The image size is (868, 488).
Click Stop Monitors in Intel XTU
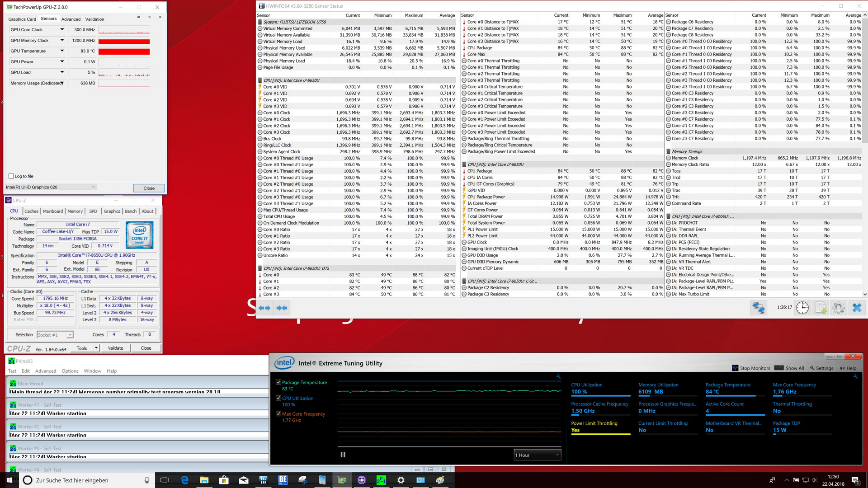click(751, 368)
